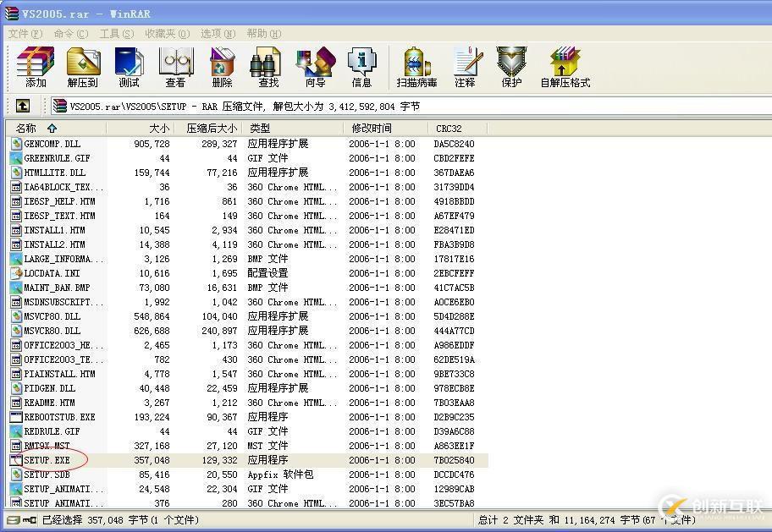The width and height of the screenshot is (772, 532).
Task: Sort by the 名称 column header
Action: (x=57, y=129)
